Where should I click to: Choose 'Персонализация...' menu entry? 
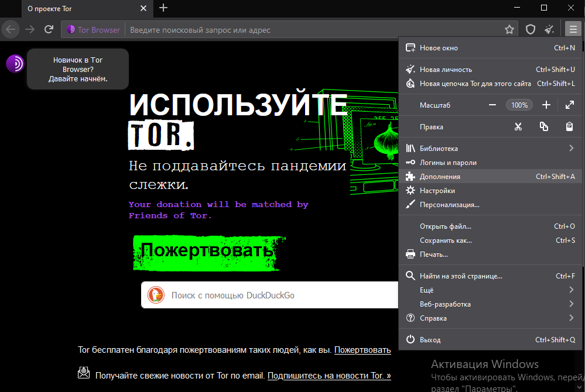pos(490,205)
